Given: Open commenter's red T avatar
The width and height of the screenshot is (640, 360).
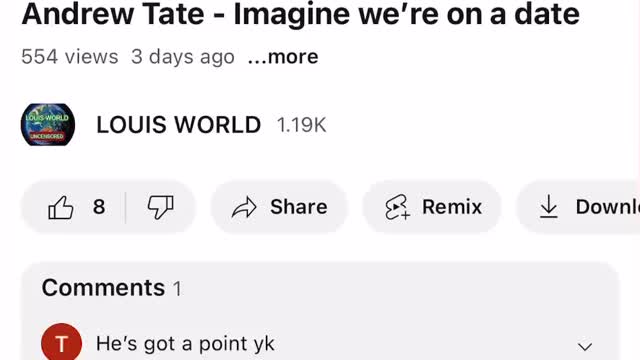Looking at the screenshot, I should tap(61, 342).
